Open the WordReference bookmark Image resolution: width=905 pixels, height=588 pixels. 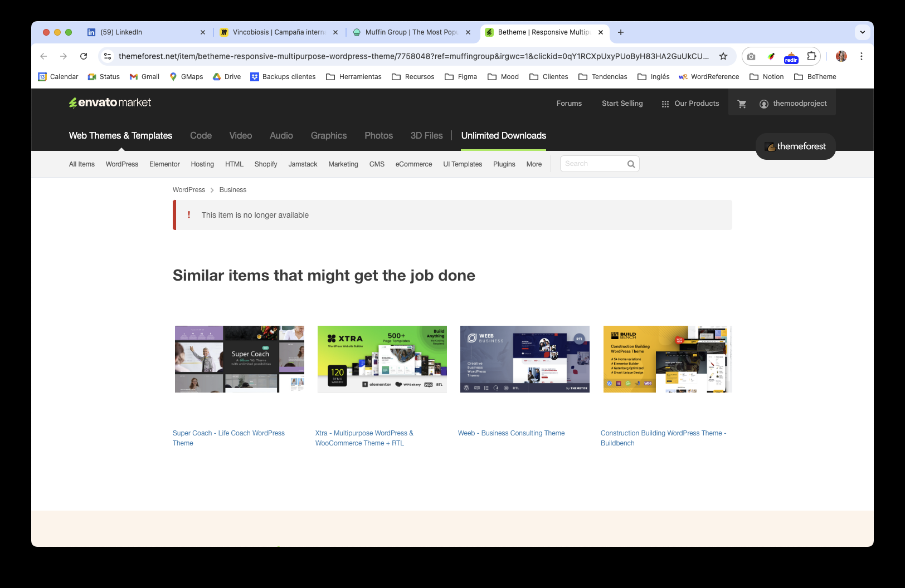tap(709, 77)
